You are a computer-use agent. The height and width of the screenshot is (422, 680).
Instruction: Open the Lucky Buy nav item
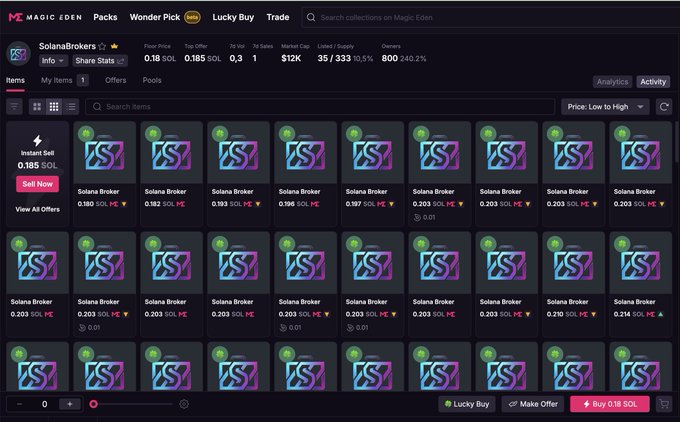pos(233,17)
